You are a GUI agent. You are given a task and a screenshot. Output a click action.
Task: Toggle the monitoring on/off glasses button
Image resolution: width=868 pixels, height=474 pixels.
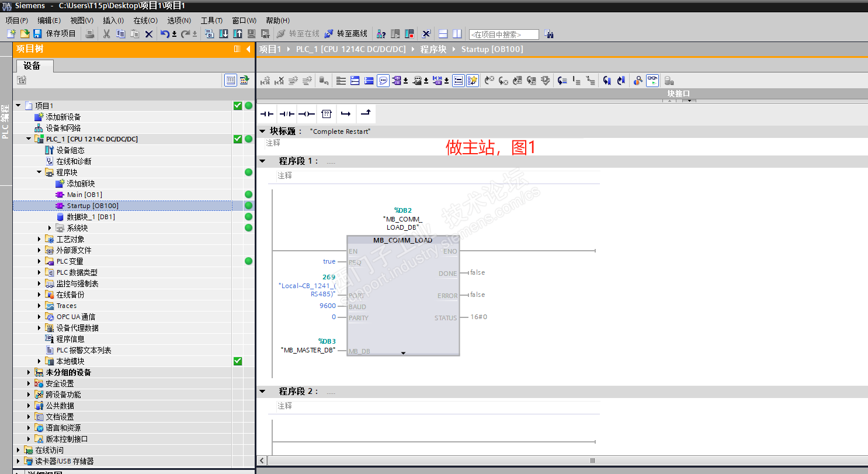pos(652,81)
